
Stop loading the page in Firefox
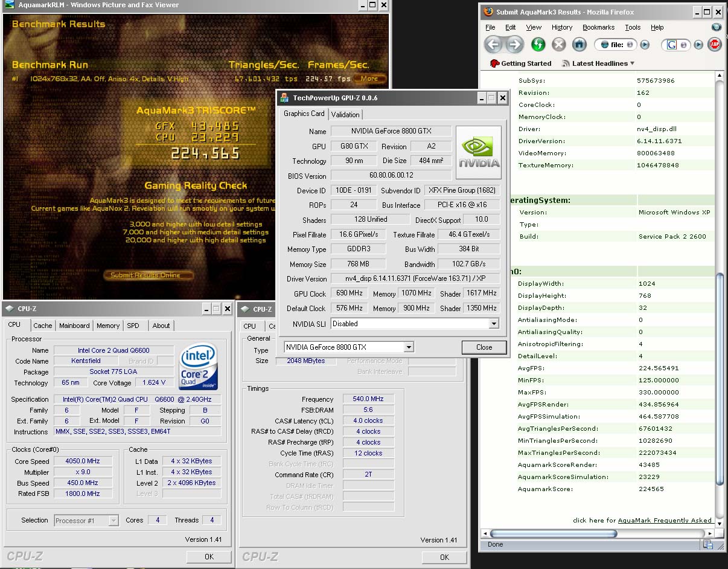tap(559, 44)
